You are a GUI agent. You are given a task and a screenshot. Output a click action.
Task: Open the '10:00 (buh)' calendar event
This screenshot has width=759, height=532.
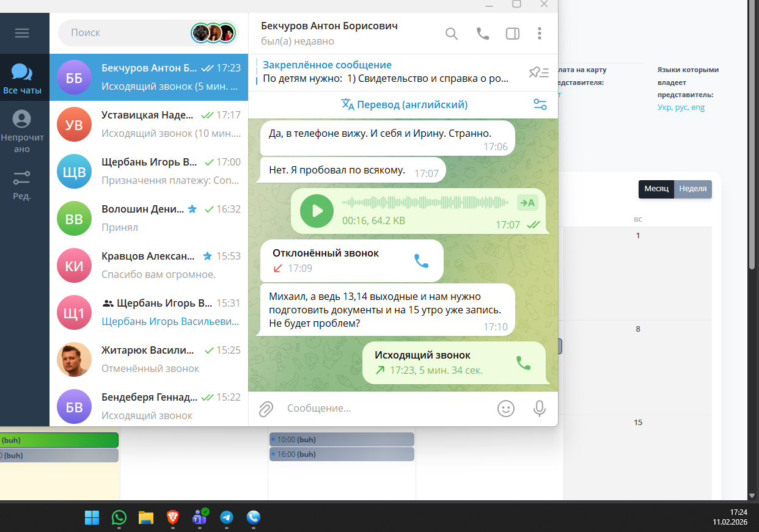point(342,439)
